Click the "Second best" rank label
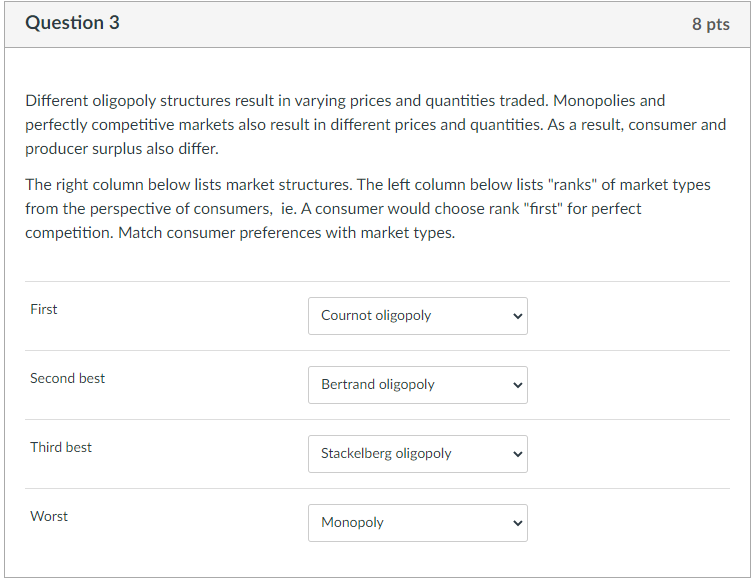Screen dimensions: 754x583 click(x=67, y=379)
